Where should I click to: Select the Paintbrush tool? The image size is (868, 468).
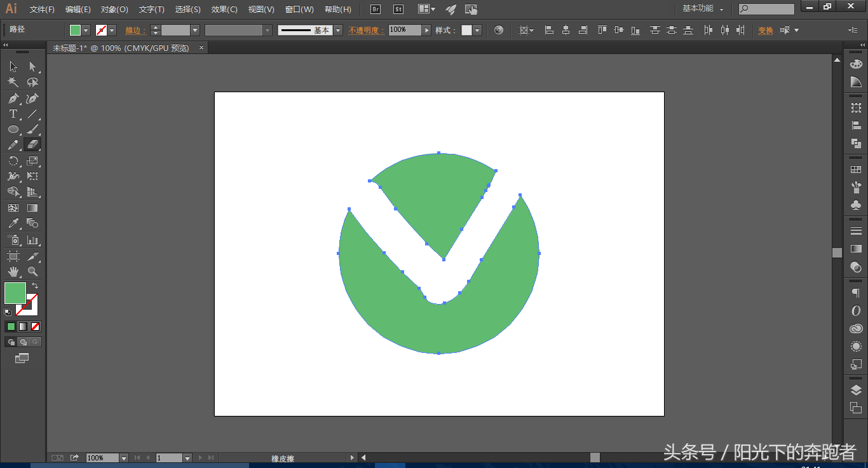(x=32, y=129)
